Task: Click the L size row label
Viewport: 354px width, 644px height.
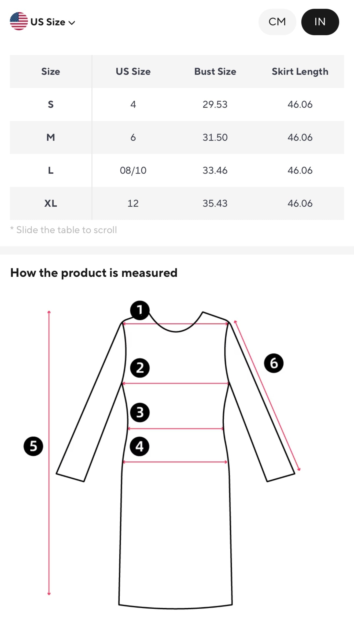Action: 51,170
